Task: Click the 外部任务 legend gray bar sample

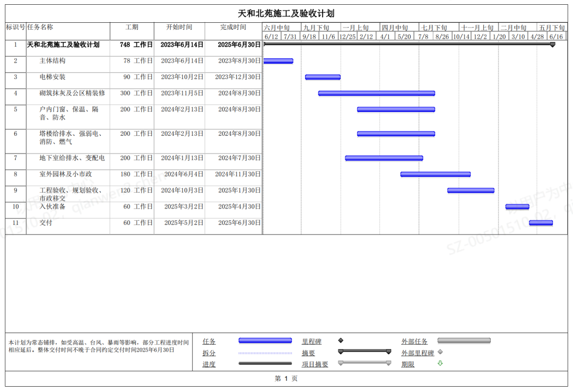Action: click(x=464, y=341)
